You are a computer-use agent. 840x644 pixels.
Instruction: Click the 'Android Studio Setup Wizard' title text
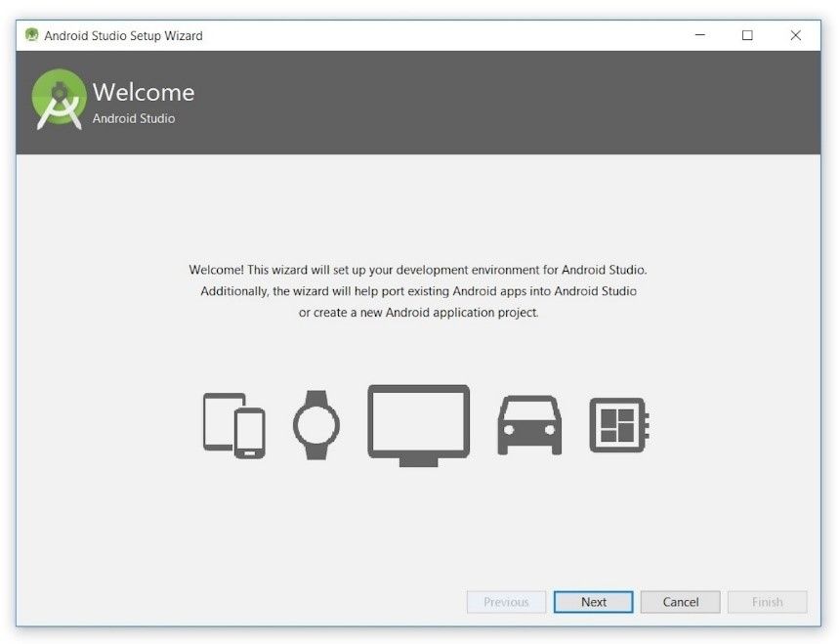(x=123, y=35)
